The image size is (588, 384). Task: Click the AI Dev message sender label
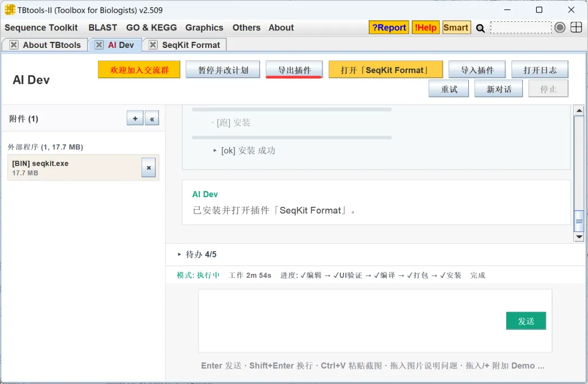click(x=205, y=194)
